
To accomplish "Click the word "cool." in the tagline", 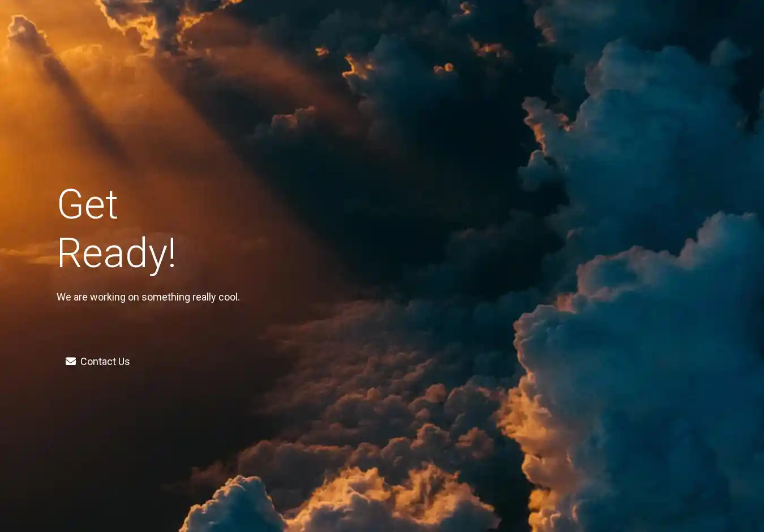I will [229, 297].
